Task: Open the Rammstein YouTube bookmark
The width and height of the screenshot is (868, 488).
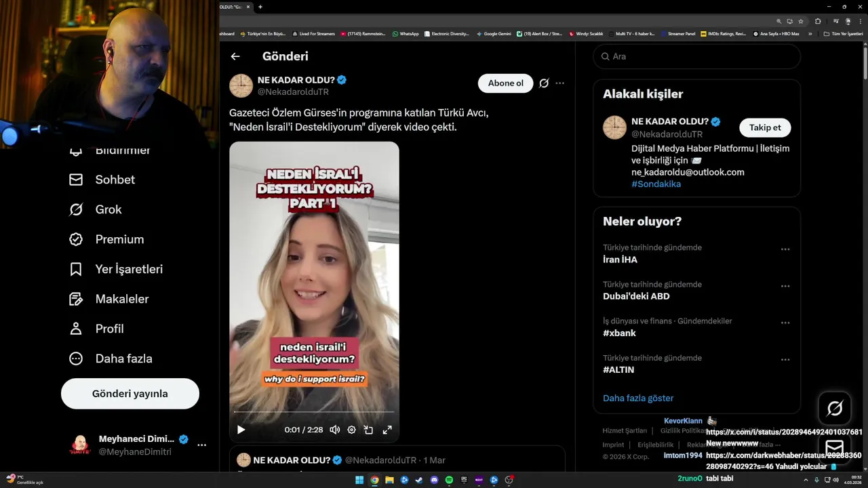Action: [x=364, y=33]
